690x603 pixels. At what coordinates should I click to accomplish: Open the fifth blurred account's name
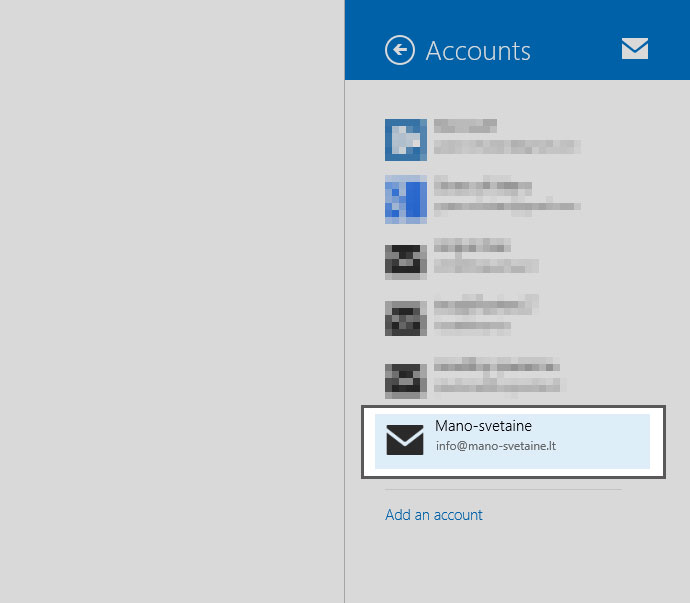[496, 366]
